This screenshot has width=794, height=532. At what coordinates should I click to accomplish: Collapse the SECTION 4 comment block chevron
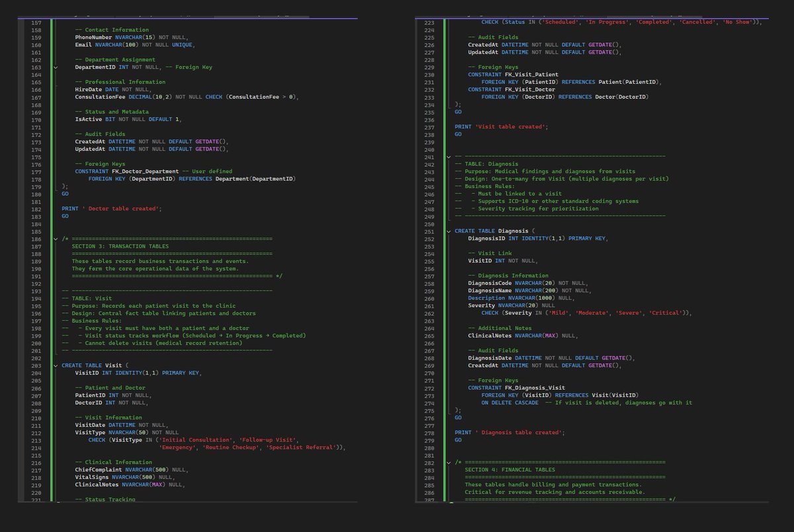tap(449, 462)
